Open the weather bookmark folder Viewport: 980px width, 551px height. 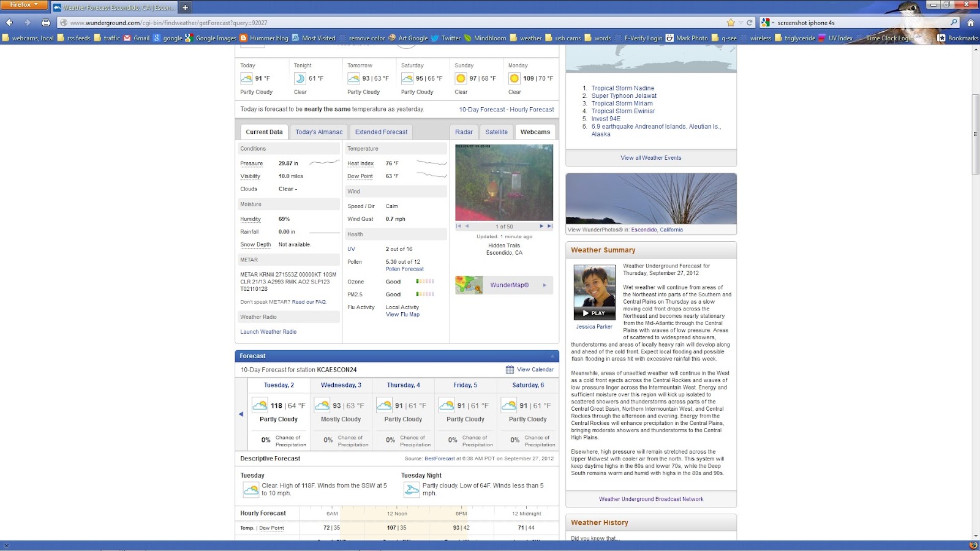pos(526,38)
